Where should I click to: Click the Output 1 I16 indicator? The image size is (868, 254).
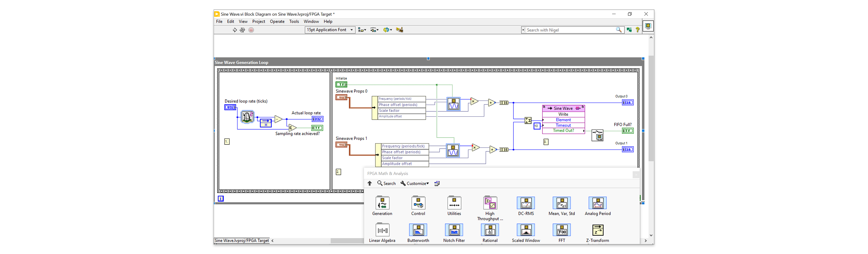[627, 149]
